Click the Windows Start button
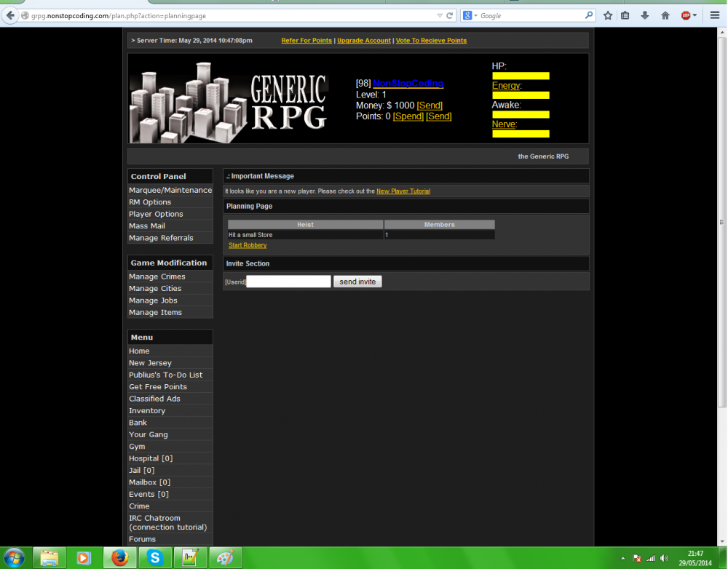This screenshot has height=582, width=728. (13, 557)
